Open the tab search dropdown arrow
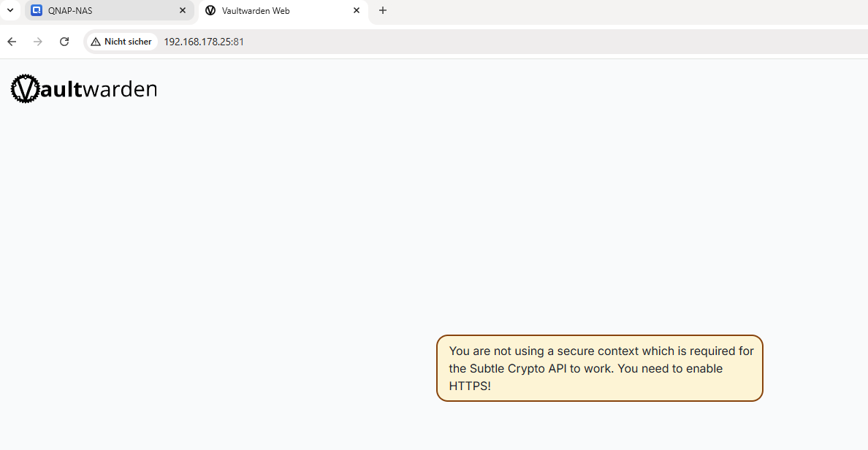868x450 pixels. tap(10, 10)
